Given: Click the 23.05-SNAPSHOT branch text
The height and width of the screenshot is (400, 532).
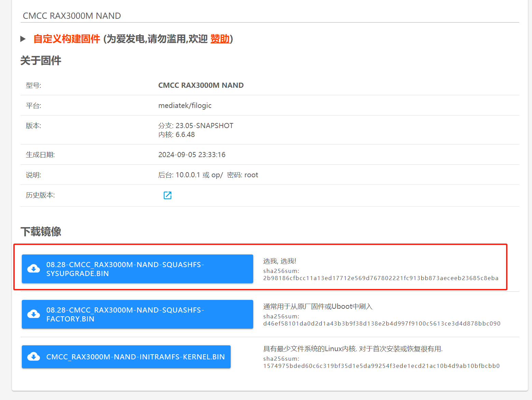Looking at the screenshot, I should [x=204, y=126].
